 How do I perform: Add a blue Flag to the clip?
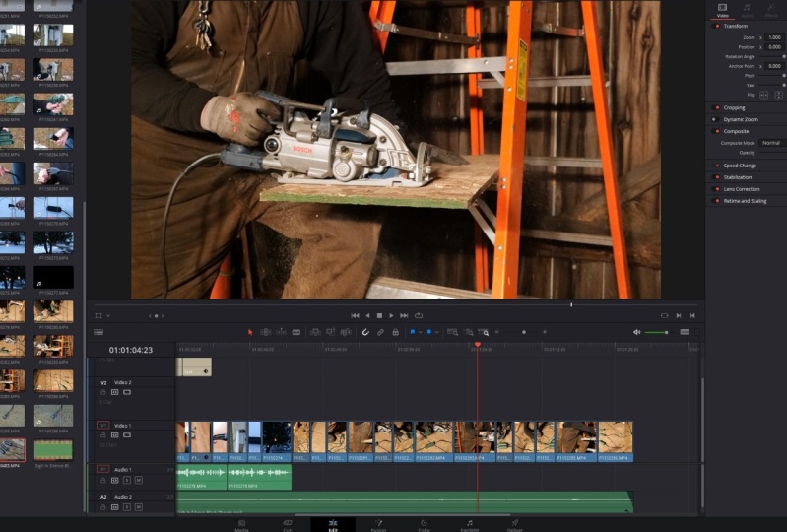pos(413,332)
